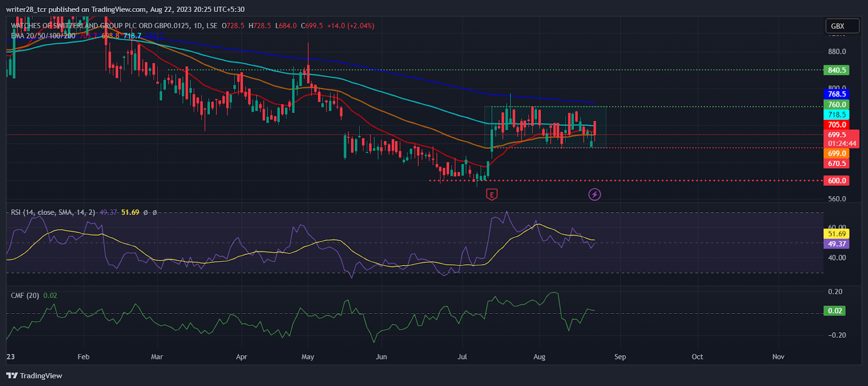This screenshot has width=868, height=386.
Task: Click the close value C699.5 in header
Action: 312,26
